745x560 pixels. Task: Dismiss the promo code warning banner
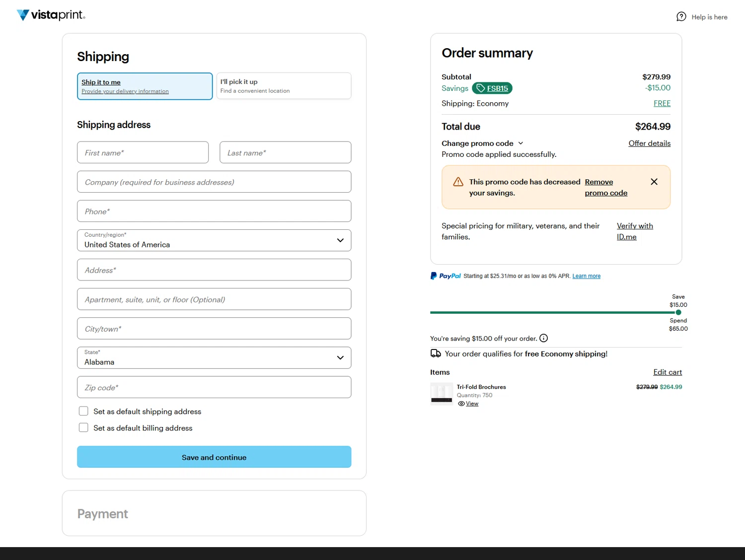(x=654, y=182)
